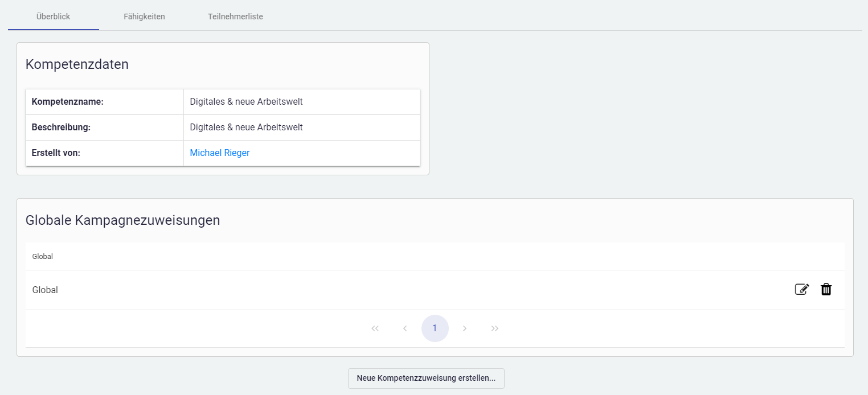Go to next page arrow

[465, 328]
